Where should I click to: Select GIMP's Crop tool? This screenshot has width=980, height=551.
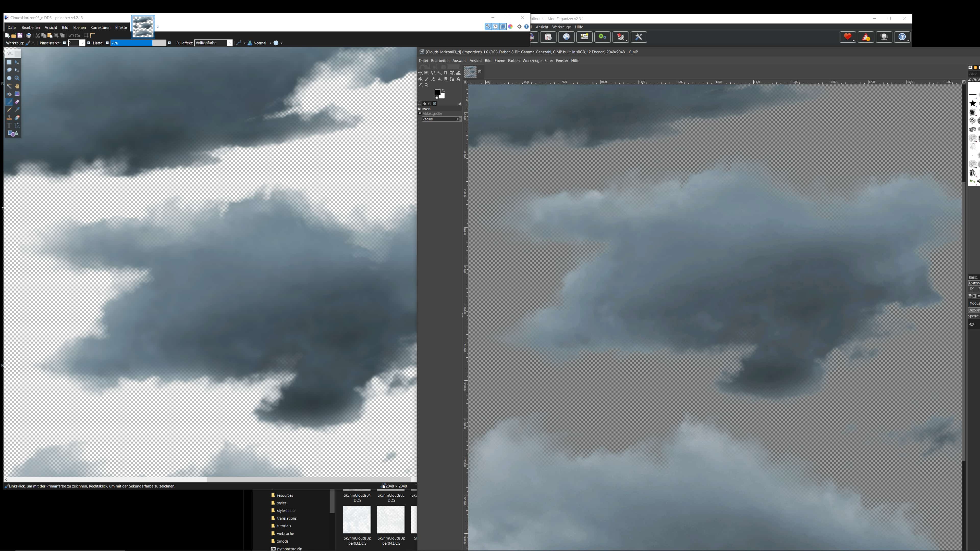446,73
